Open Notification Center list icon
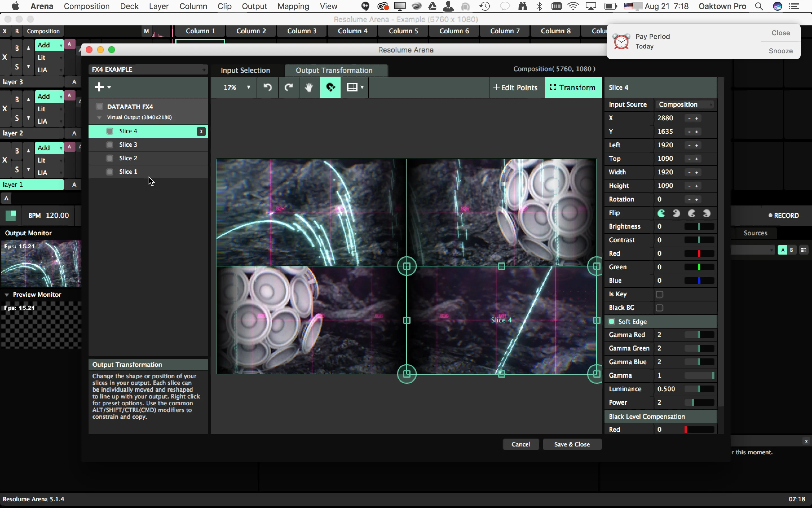This screenshot has width=812, height=508. point(794,6)
